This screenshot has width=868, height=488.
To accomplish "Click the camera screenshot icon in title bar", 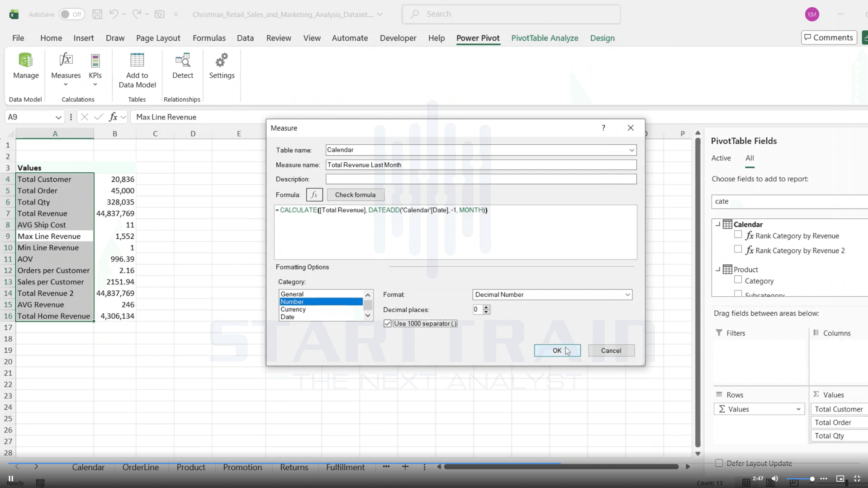I will click(x=160, y=14).
